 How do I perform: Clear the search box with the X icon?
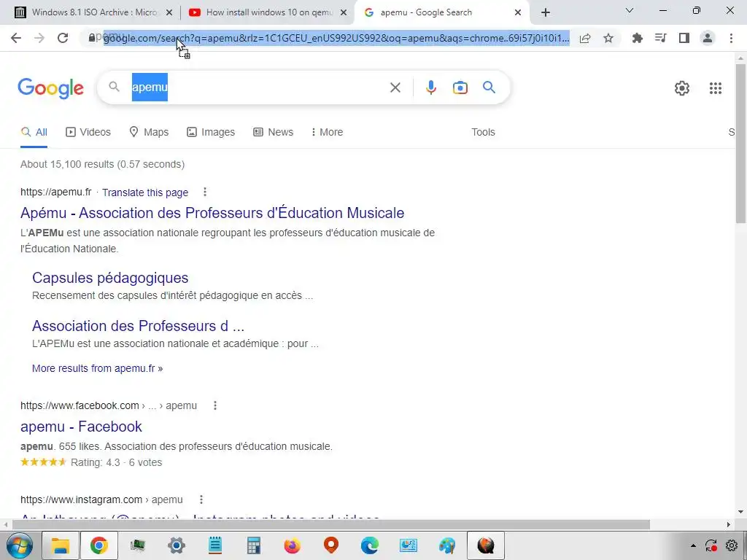[x=395, y=87]
